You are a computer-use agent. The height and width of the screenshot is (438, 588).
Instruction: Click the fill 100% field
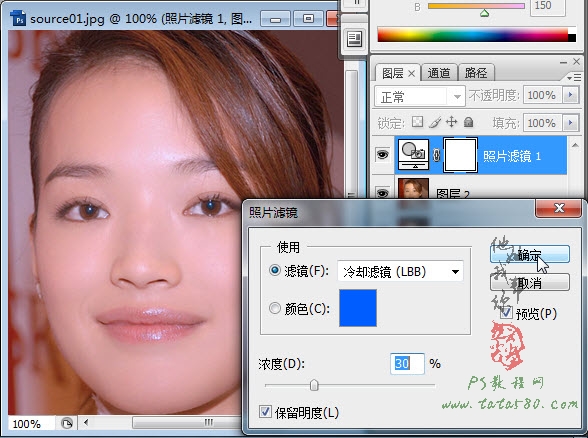point(543,123)
